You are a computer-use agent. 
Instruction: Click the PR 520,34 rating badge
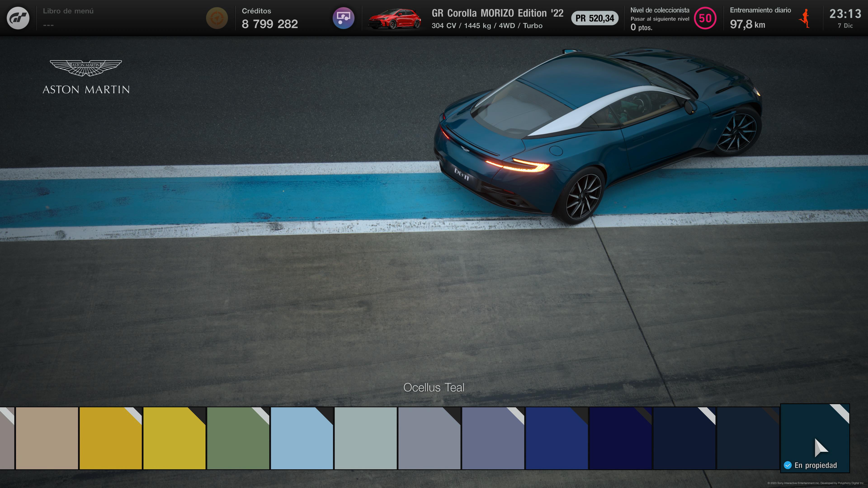pyautogui.click(x=595, y=18)
